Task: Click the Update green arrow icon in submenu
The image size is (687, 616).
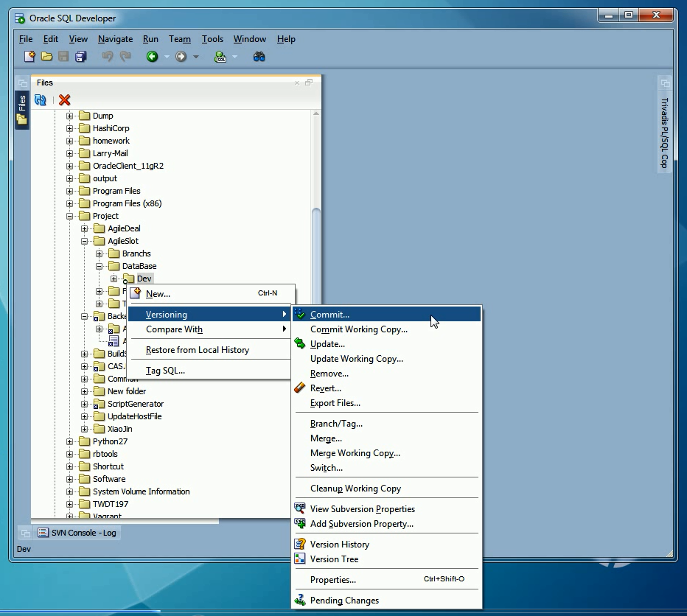Action: pos(300,344)
